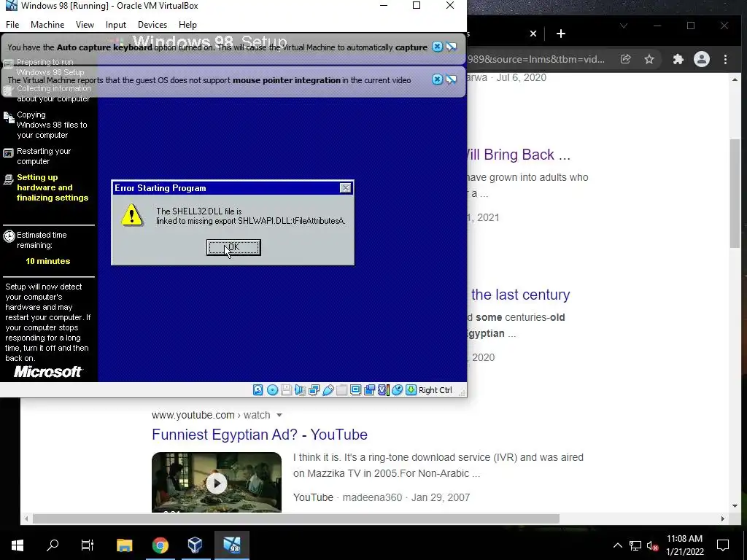Click the optical drive status icon
The width and height of the screenshot is (747, 560).
[x=272, y=390]
